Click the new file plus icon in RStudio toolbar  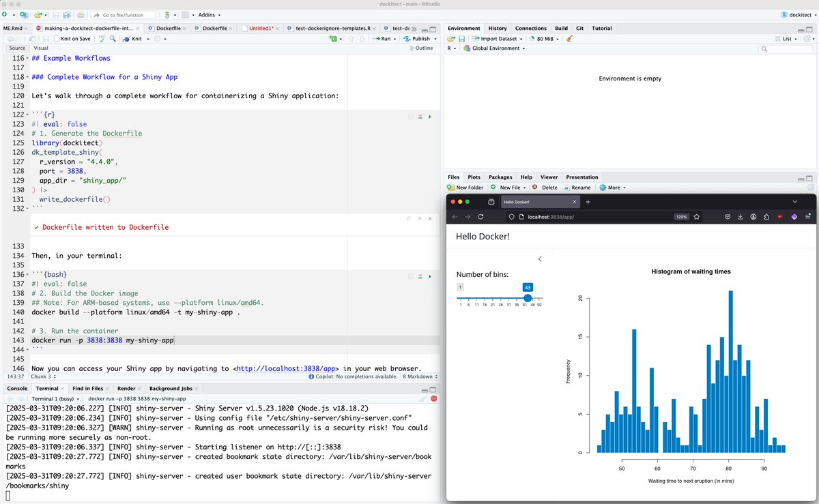pyautogui.click(x=5, y=14)
